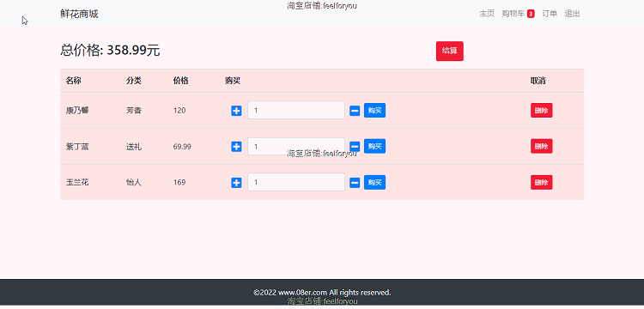644x309 pixels.
Task: Increase quantity for 紫丁蓝 with plus icon
Action: (x=236, y=147)
